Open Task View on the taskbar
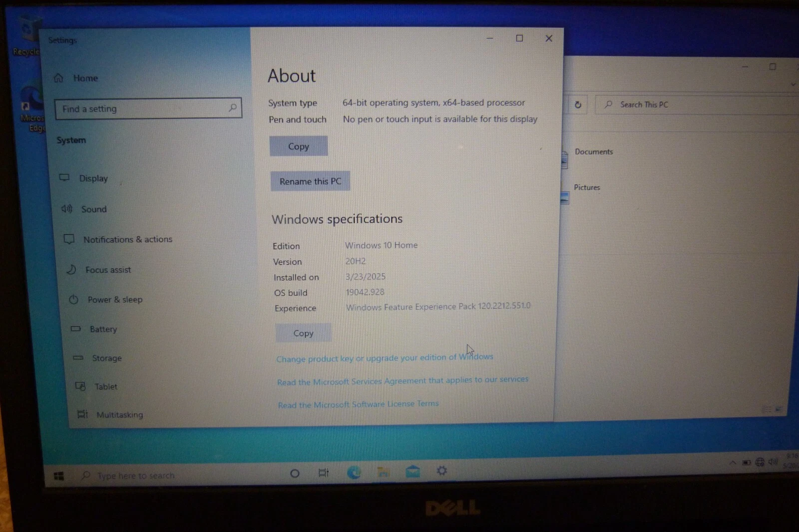The width and height of the screenshot is (799, 532). click(324, 473)
